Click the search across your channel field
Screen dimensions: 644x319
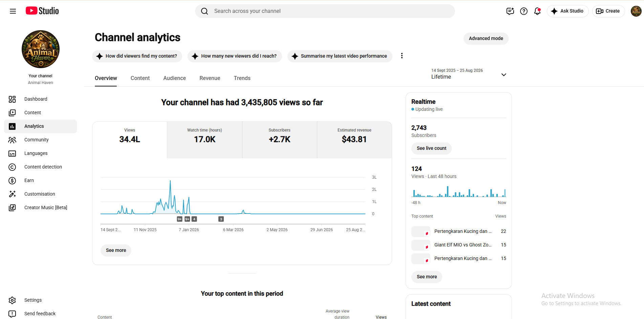325,11
